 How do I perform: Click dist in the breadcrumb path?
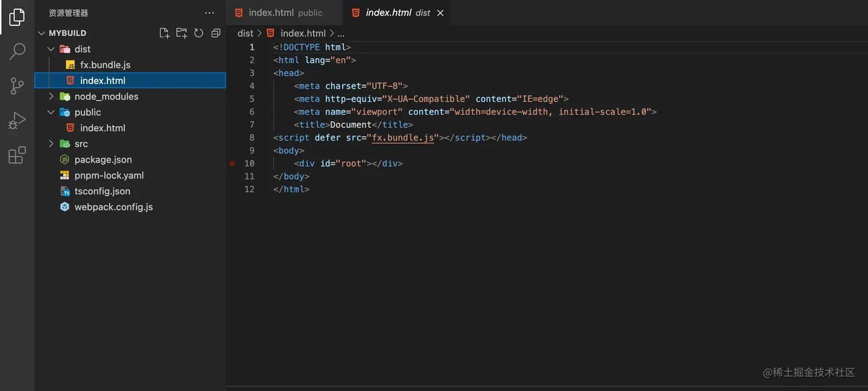click(245, 33)
